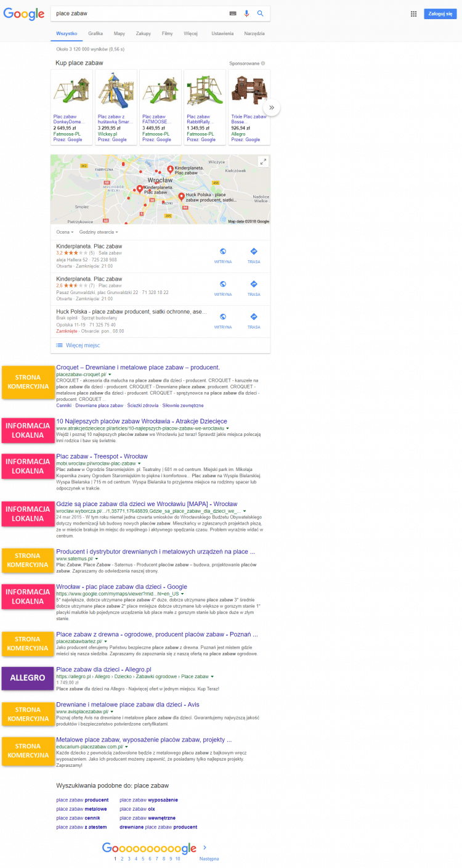Open the Cenniki sitelink under Croquet
Viewport: 462px width, 868px height.
(x=64, y=406)
